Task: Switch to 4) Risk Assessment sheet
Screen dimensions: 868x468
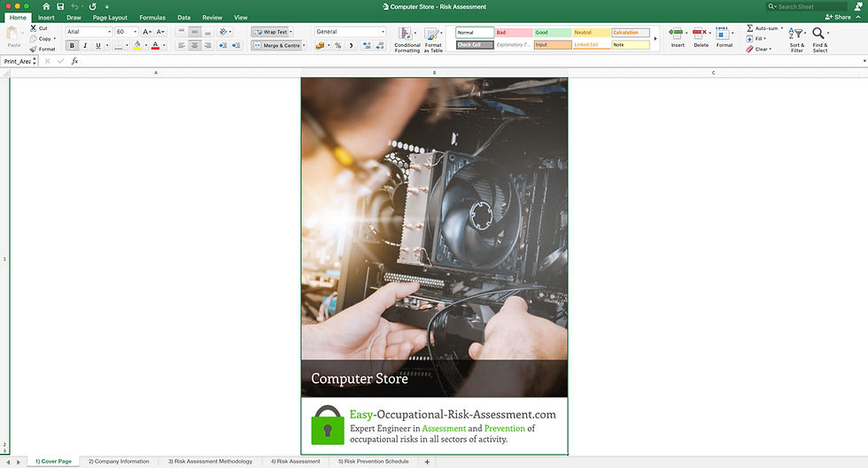Action: point(295,462)
